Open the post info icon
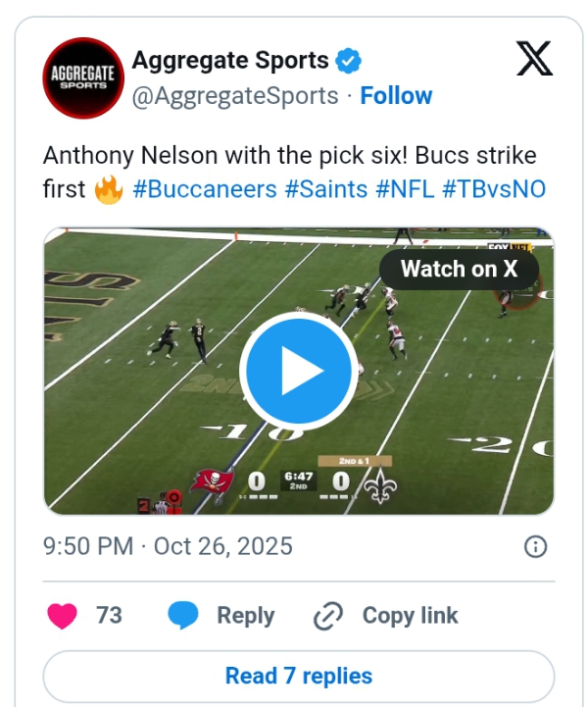Viewport: 588px width, 707px height. 535,546
